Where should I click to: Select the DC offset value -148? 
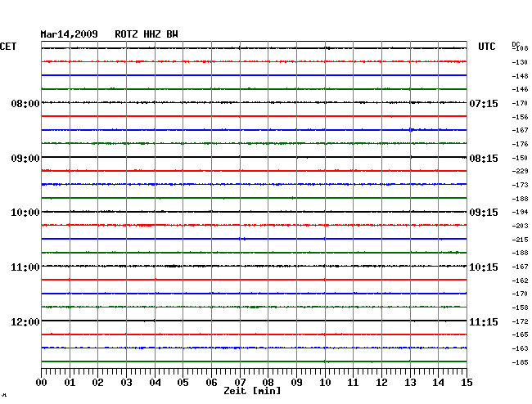520,76
